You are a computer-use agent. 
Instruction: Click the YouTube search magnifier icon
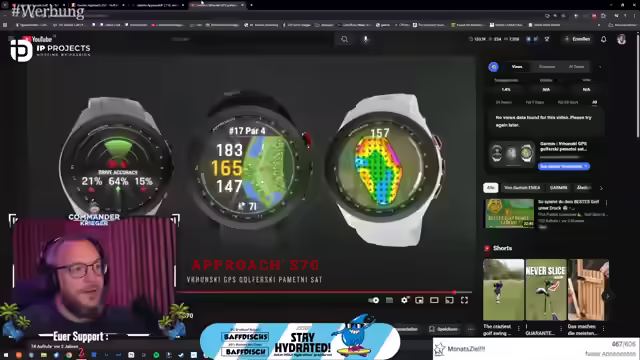click(344, 39)
